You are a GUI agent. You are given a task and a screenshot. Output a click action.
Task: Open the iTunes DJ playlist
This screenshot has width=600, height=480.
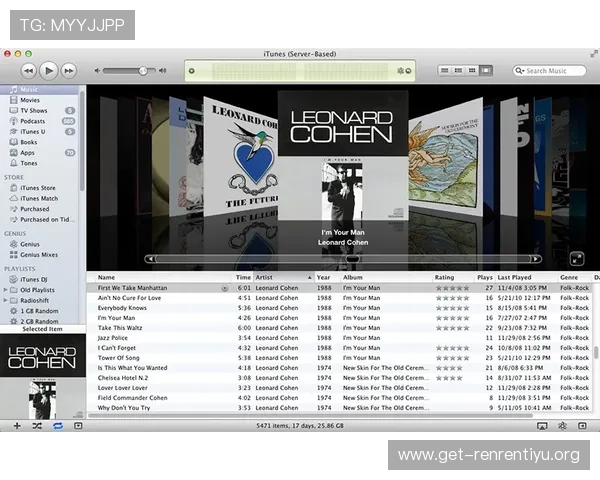(39, 279)
